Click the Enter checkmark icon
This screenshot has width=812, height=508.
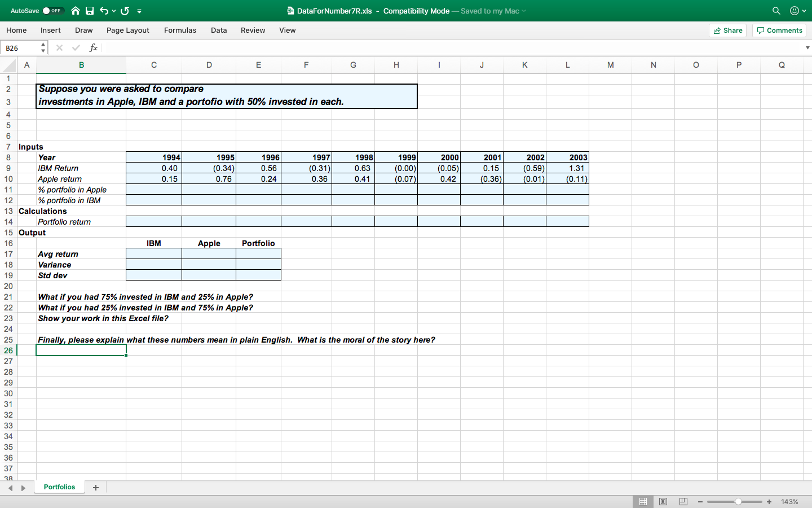point(76,48)
